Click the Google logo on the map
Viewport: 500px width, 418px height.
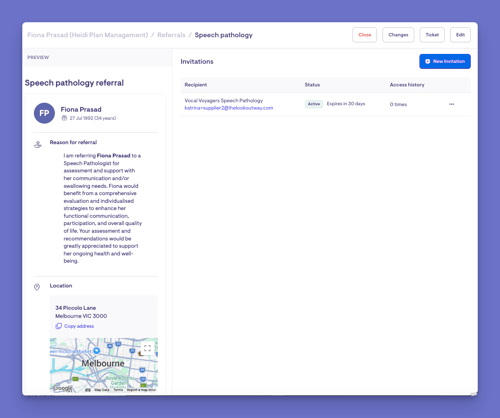pyautogui.click(x=63, y=388)
